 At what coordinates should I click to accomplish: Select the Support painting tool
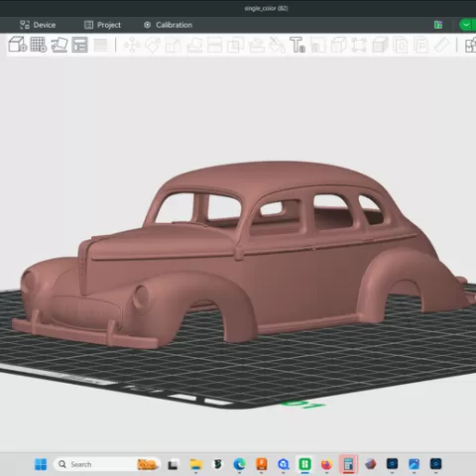click(x=256, y=46)
